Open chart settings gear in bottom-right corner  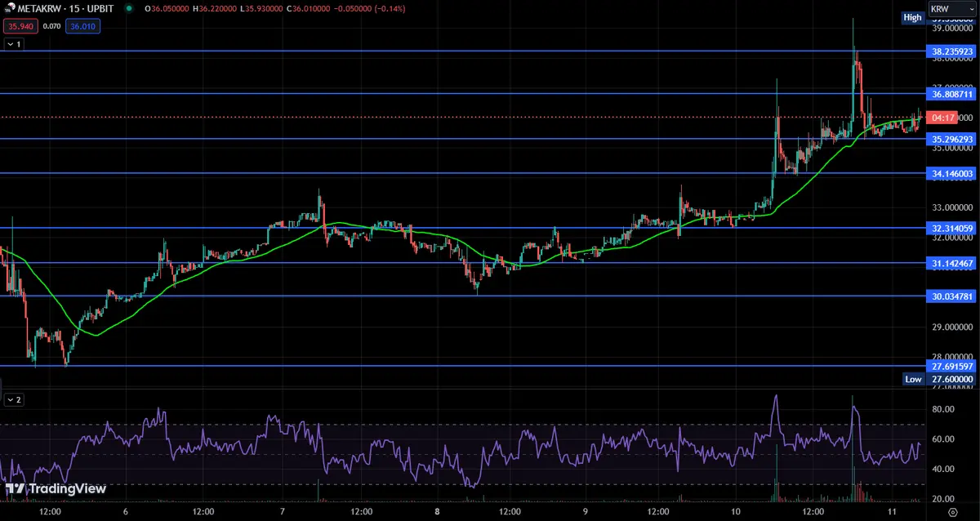click(952, 511)
